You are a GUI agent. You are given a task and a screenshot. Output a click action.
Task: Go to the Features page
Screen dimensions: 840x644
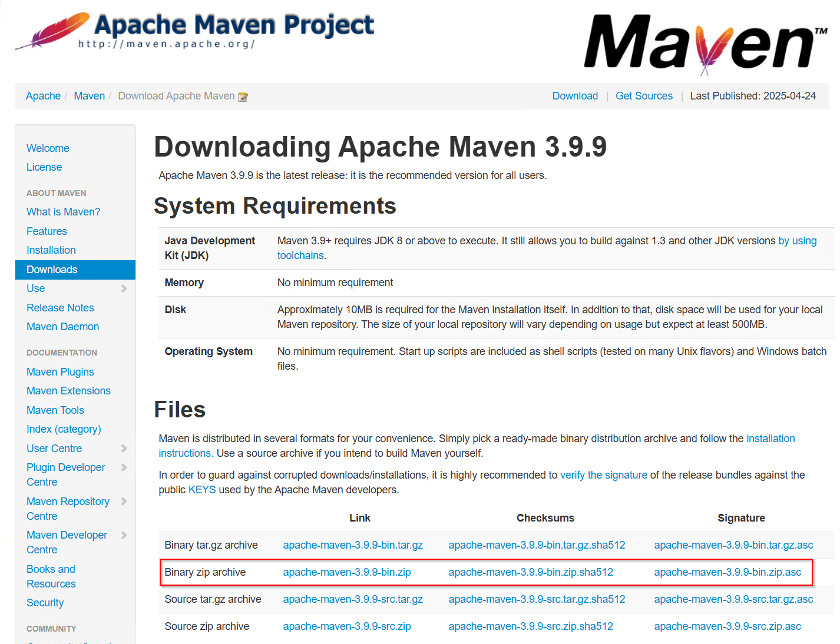pyautogui.click(x=47, y=231)
